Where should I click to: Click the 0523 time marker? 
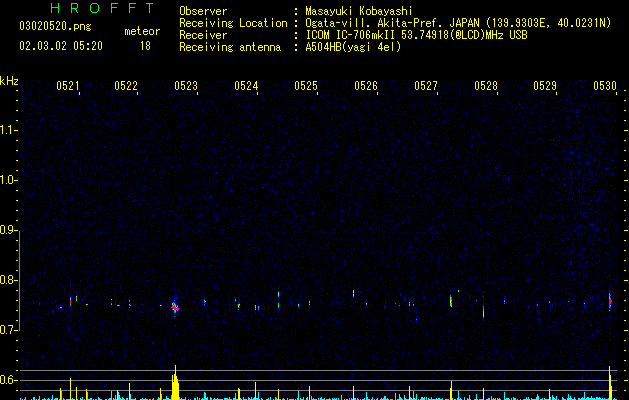pyautogui.click(x=186, y=86)
